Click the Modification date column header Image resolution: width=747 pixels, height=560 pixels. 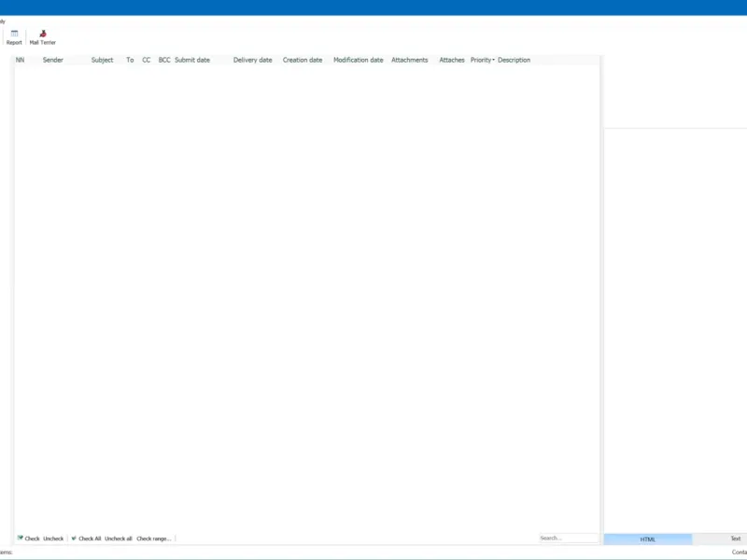(359, 60)
